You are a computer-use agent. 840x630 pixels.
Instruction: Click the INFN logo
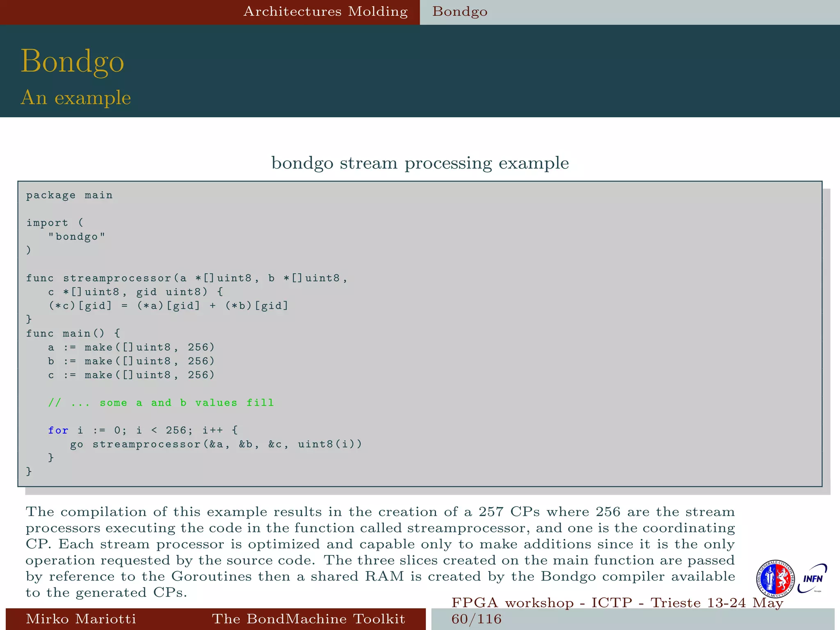[x=812, y=578]
